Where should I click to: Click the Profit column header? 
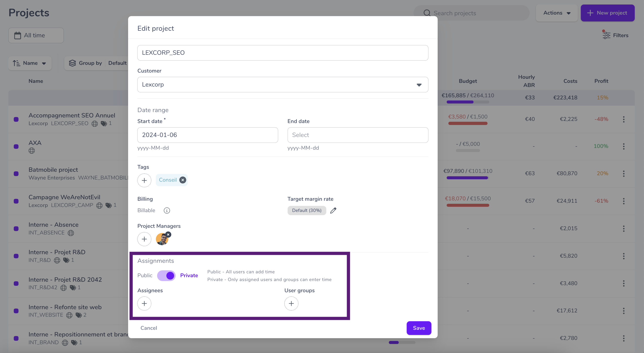[601, 81]
